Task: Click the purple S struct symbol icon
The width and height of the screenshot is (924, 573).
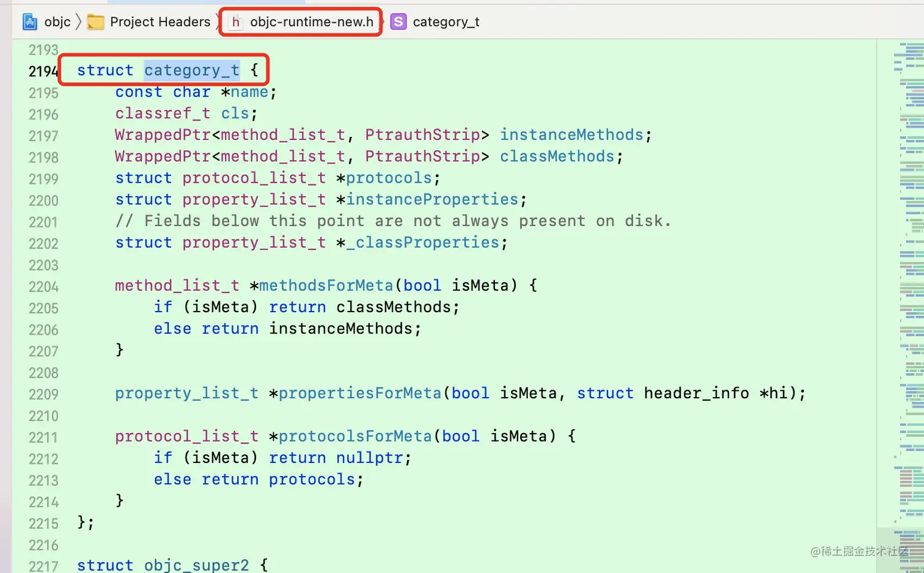Action: [398, 22]
